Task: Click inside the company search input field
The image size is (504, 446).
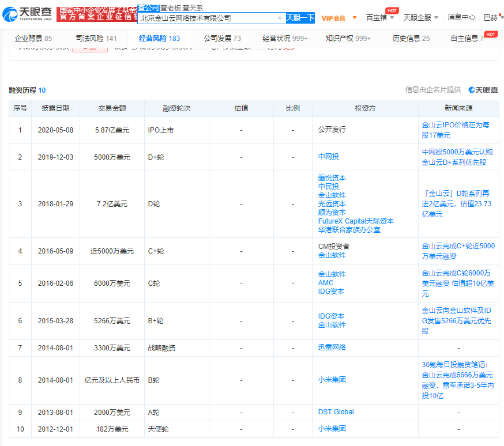Action: 208,18
